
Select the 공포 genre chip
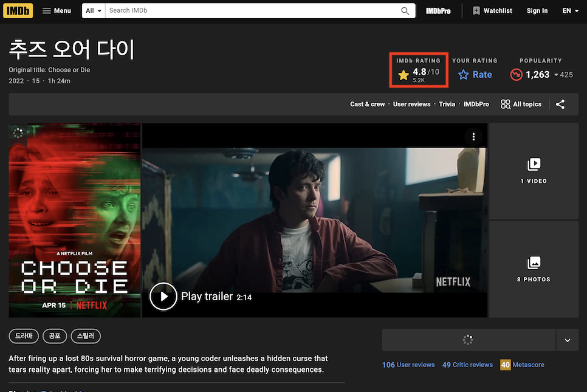point(55,336)
